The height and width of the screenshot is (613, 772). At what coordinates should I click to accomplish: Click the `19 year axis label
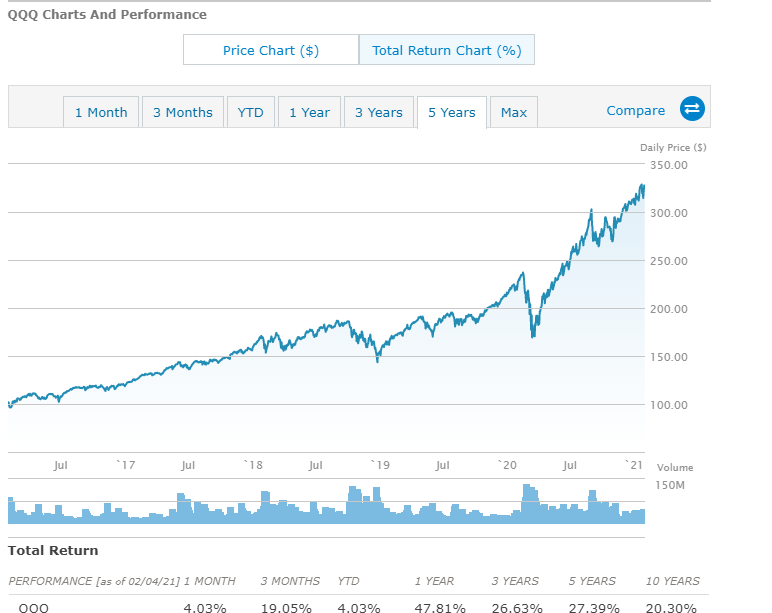[380, 465]
